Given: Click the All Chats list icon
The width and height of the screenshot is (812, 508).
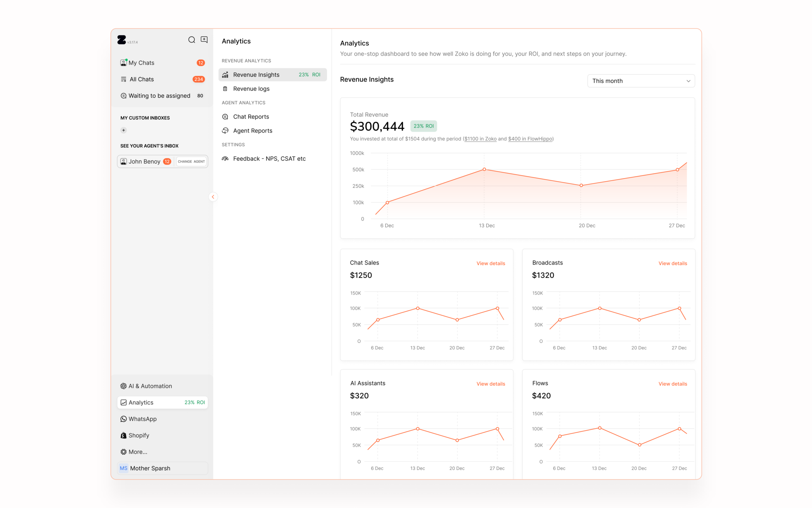Looking at the screenshot, I should [x=123, y=79].
